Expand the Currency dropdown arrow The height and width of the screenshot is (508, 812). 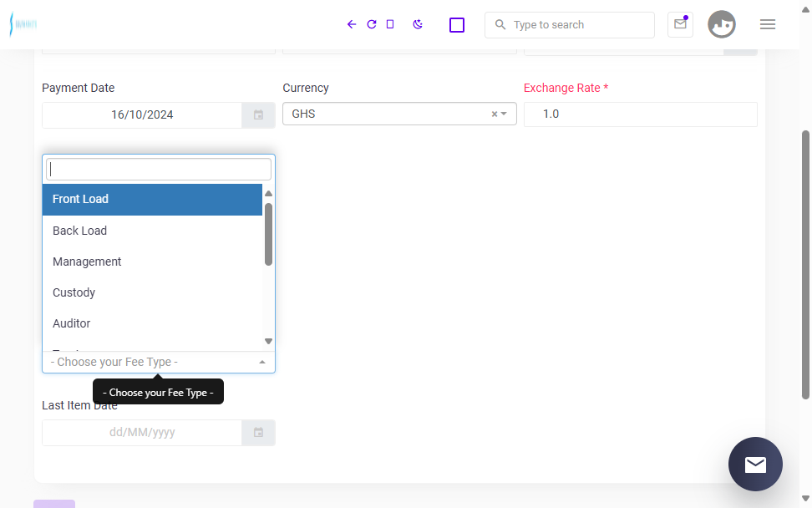pos(504,114)
